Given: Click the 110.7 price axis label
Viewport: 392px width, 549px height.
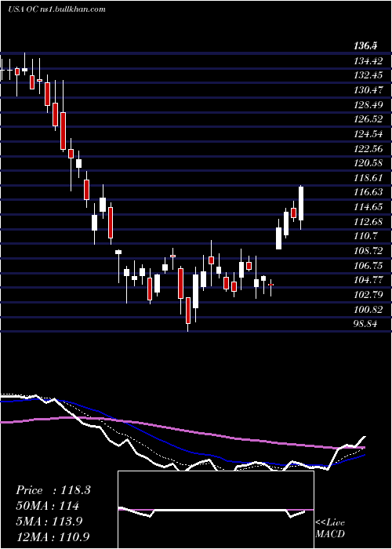Looking at the screenshot, I should point(366,236).
